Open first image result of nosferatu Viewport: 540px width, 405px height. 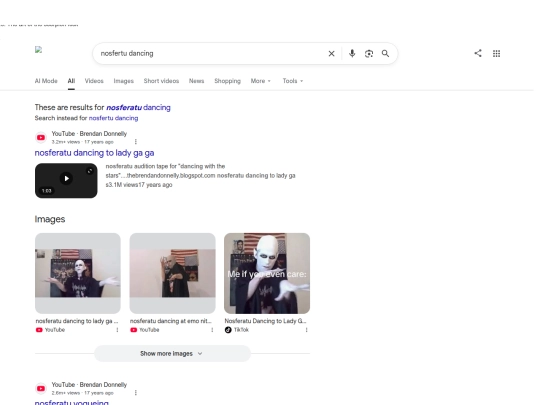click(78, 273)
